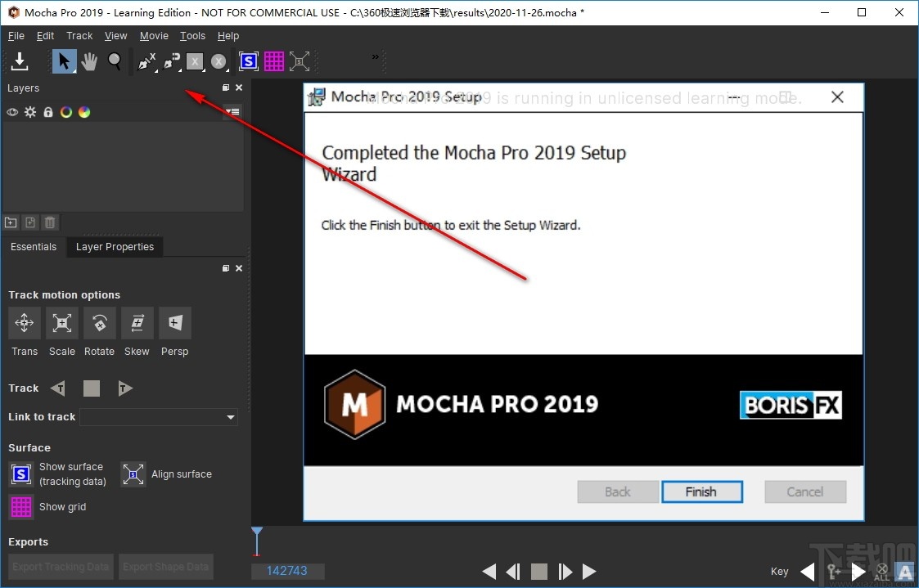Enable the Trans track motion option

click(24, 323)
